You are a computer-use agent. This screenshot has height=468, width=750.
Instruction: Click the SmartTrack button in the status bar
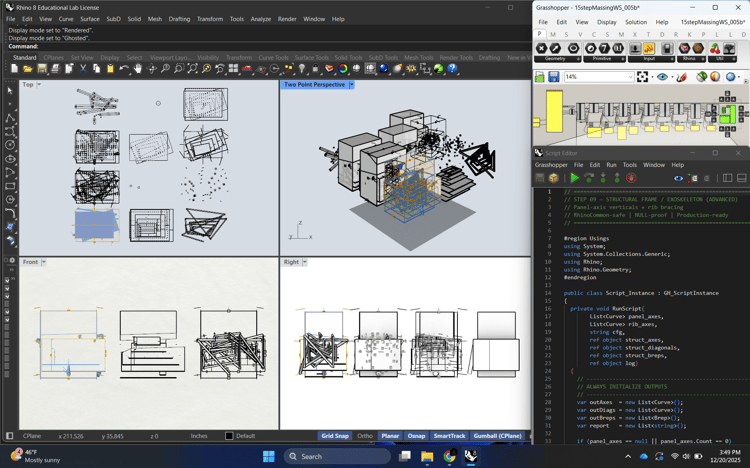tap(449, 436)
